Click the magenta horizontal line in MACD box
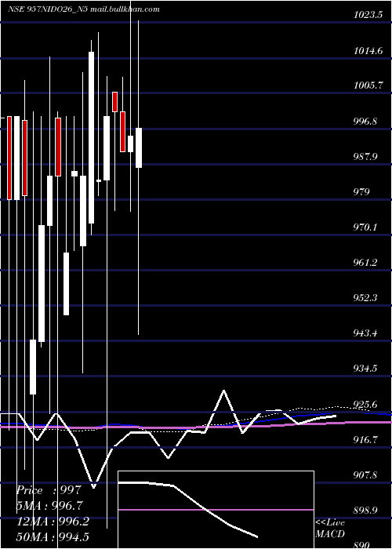Screen dimensions: 392x549 216,510
